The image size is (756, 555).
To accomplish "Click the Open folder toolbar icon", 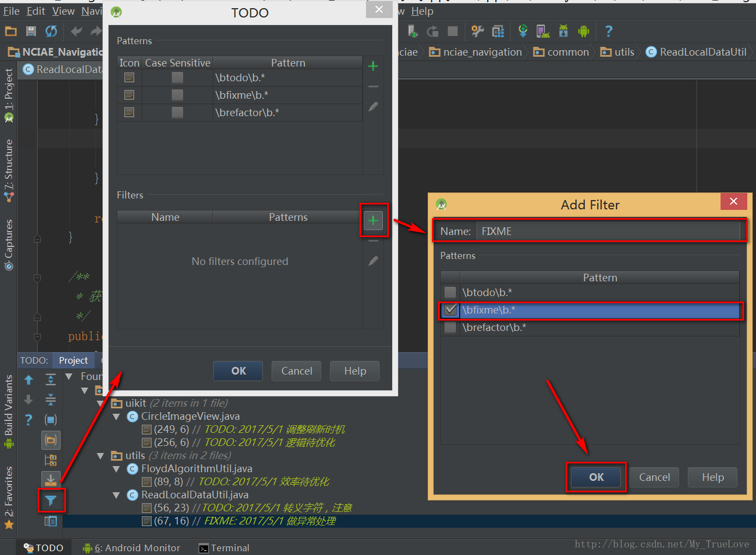I will 11,31.
